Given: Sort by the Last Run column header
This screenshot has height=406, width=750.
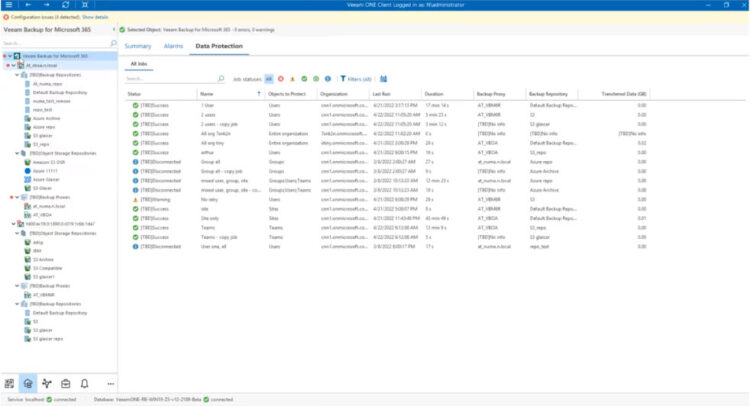Looking at the screenshot, I should coord(382,94).
